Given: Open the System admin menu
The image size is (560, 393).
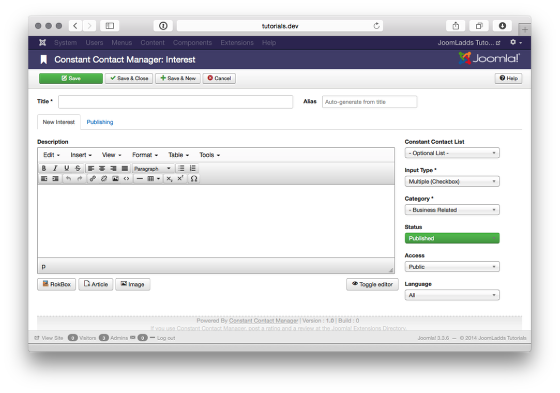Looking at the screenshot, I should [x=65, y=43].
